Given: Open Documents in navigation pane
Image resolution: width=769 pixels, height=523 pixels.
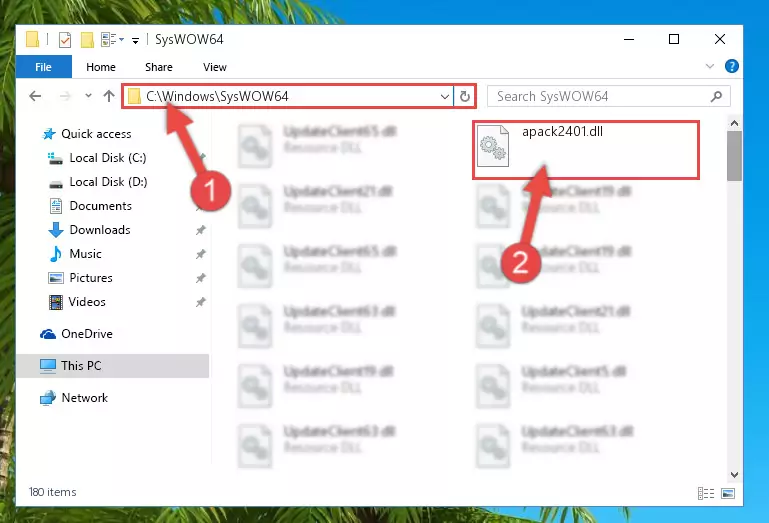Looking at the screenshot, I should [101, 206].
